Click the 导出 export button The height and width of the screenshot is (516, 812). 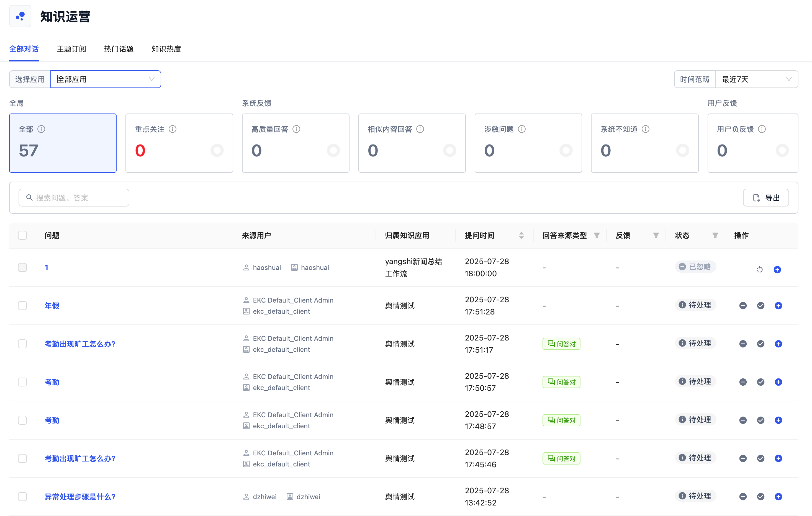[x=765, y=198]
